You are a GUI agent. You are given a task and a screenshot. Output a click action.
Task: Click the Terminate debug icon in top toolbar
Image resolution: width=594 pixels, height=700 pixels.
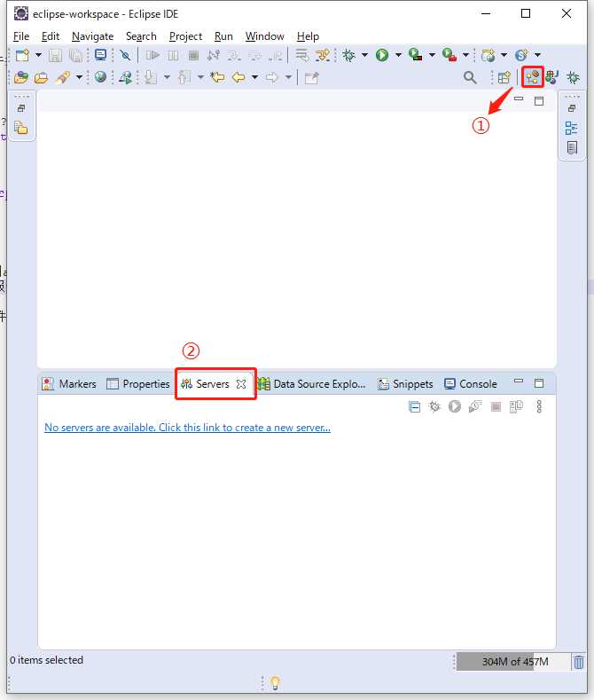pyautogui.click(x=193, y=55)
